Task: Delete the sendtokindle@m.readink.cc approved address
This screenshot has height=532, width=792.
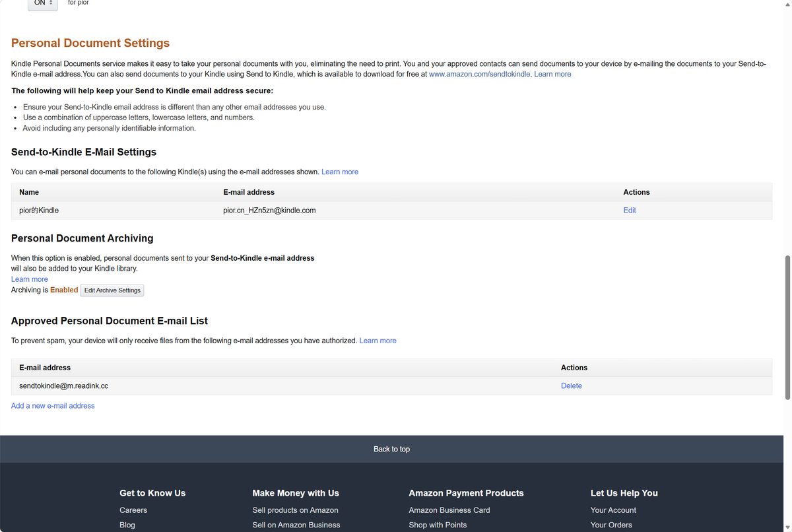Action: pos(572,386)
